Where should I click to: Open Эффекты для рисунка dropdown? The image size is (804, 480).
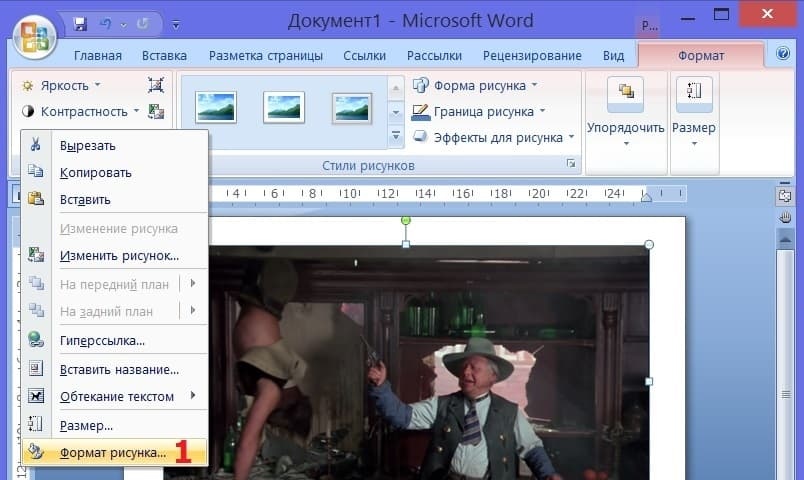493,137
